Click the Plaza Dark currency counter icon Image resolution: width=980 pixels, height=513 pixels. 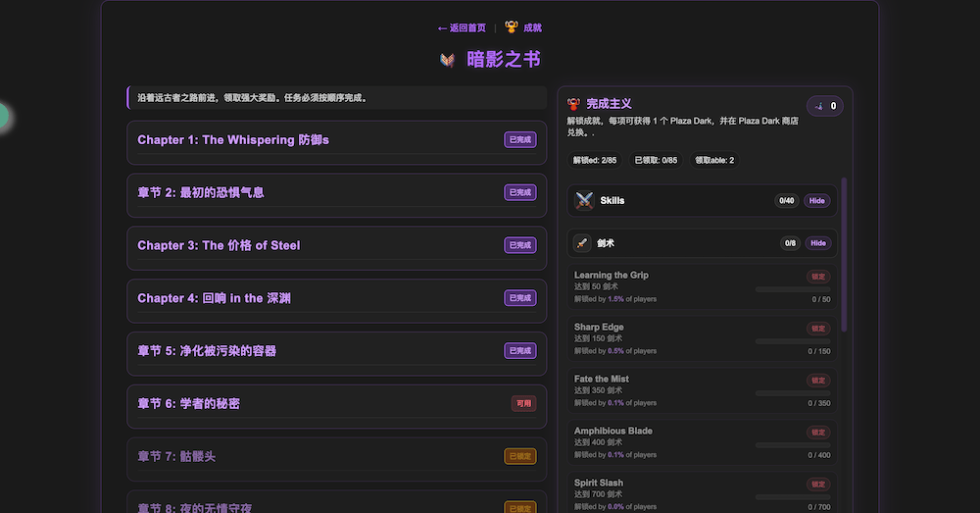click(x=819, y=106)
